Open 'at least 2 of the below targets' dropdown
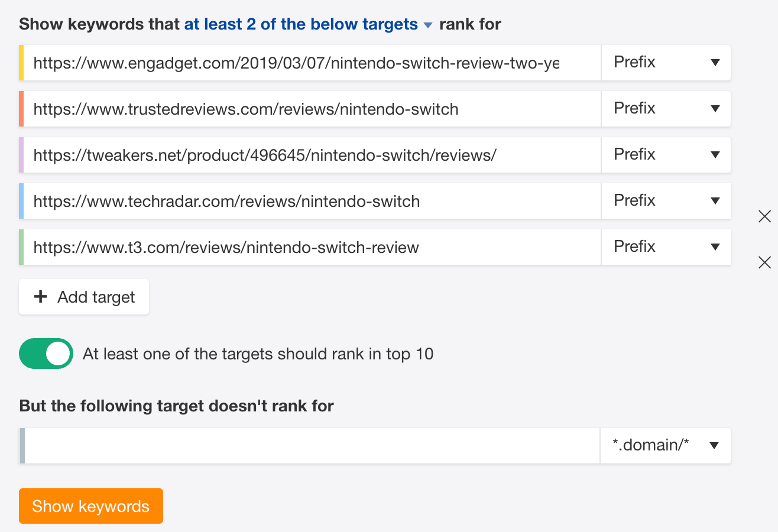The image size is (778, 532). coord(309,24)
